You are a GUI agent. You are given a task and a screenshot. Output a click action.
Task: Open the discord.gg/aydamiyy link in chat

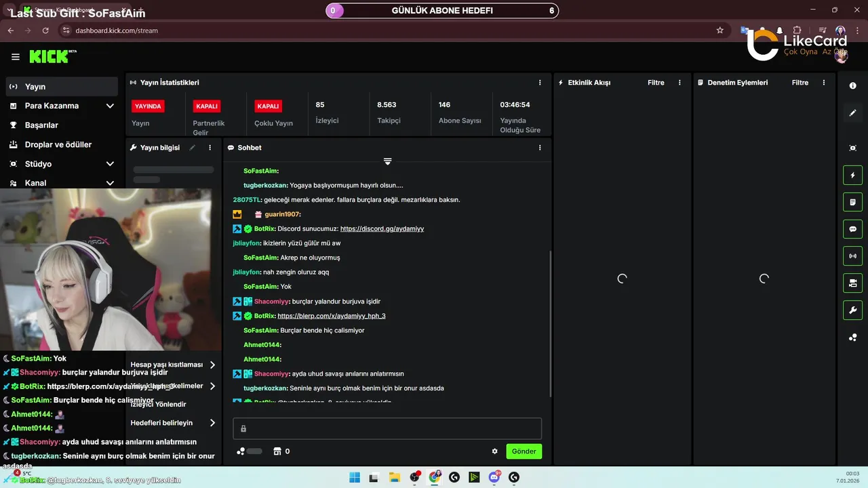click(x=382, y=229)
